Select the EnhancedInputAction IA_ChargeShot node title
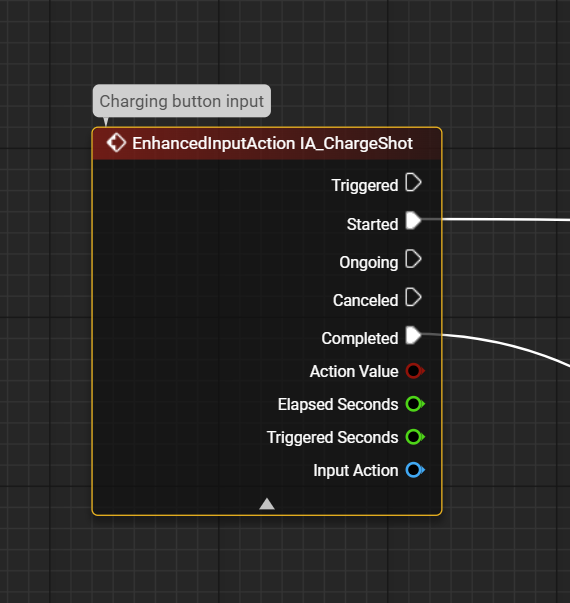570x603 pixels. point(272,143)
